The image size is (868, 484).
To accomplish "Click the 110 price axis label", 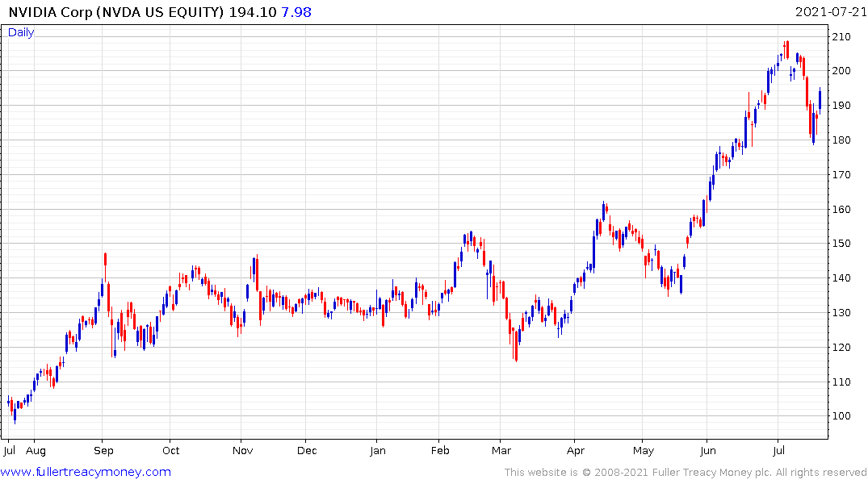I will [841, 382].
